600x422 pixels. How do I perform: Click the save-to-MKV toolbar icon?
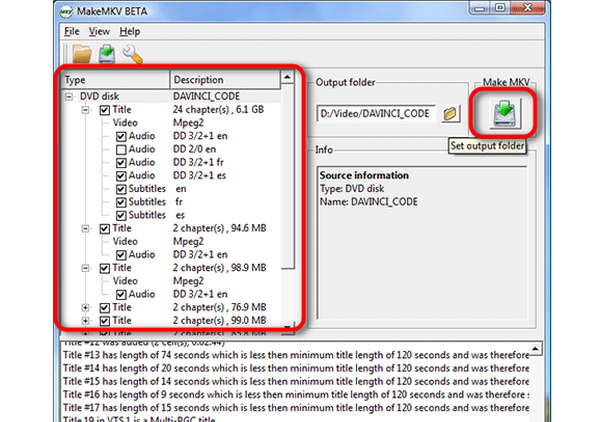point(107,54)
